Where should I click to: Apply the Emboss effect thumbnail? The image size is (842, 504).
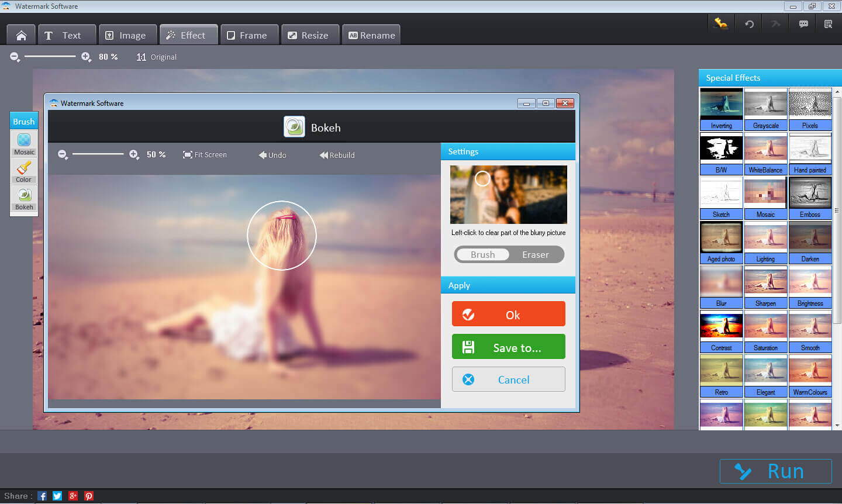(x=810, y=197)
